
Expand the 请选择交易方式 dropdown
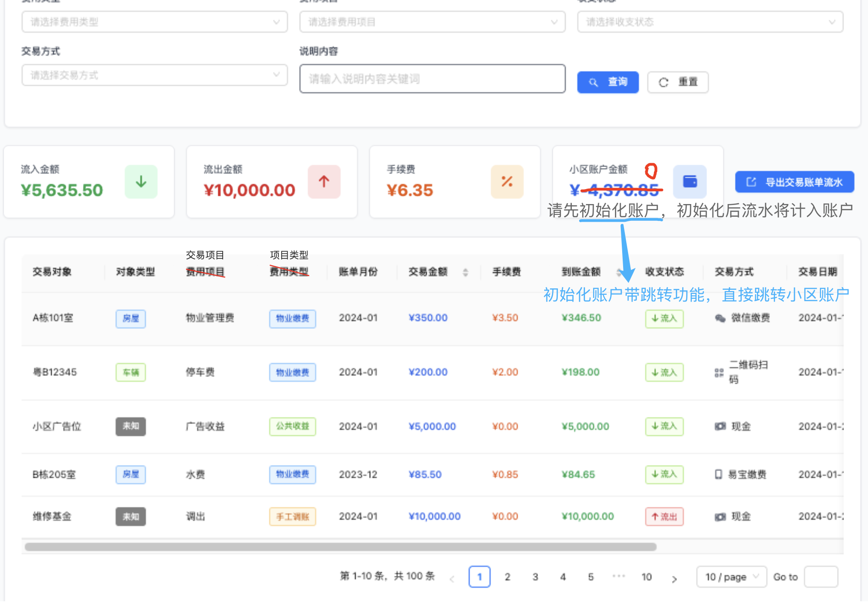154,75
